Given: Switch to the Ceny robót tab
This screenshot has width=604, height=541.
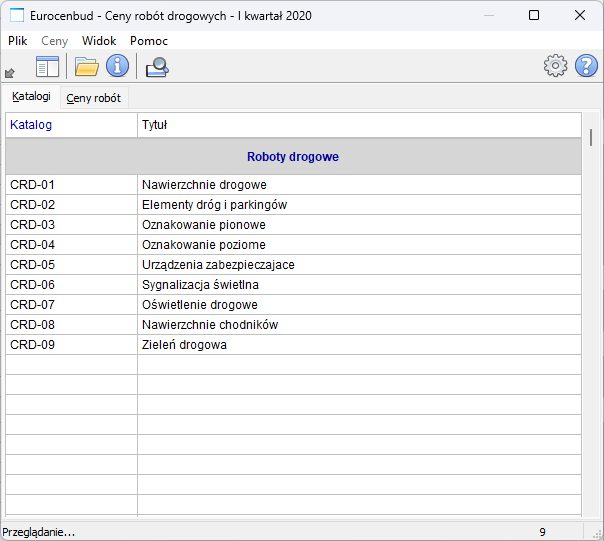Looking at the screenshot, I should [94, 99].
